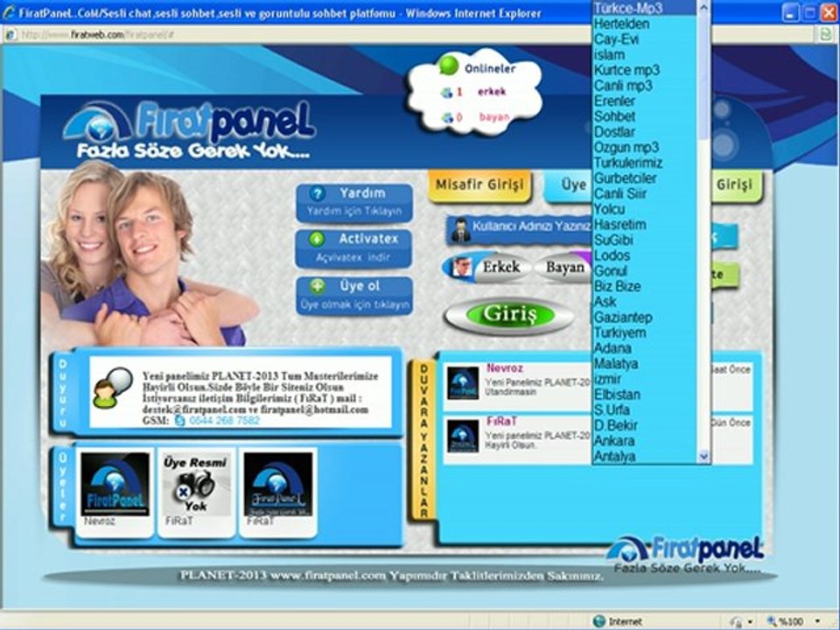Screen dimensions: 840x630
Task: Click the Firatpanel logo in footer
Action: point(685,555)
